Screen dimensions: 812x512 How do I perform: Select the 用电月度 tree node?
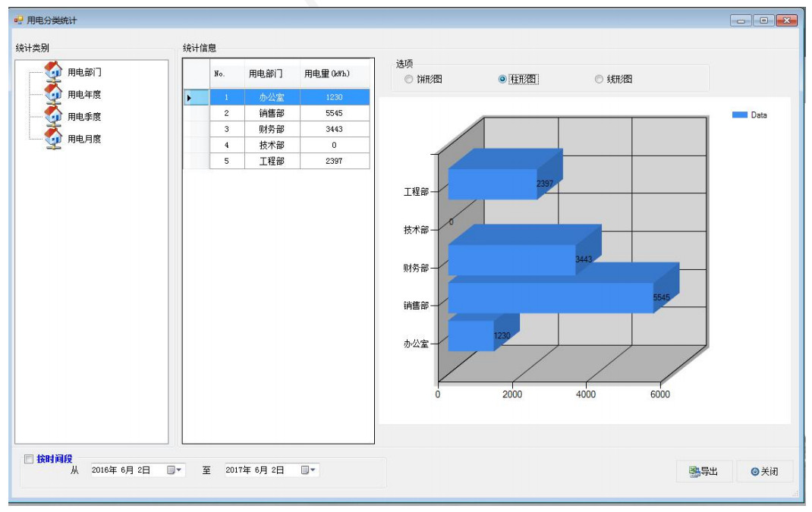coord(84,139)
